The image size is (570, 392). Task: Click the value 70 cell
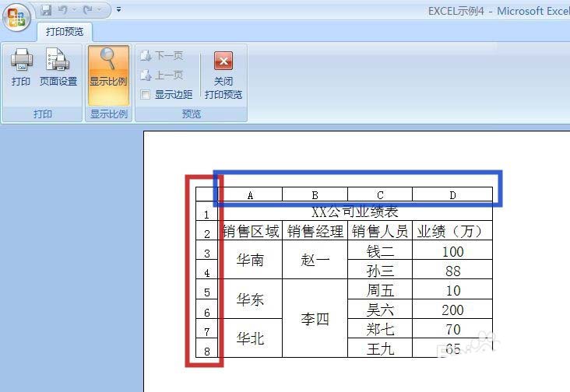(452, 329)
